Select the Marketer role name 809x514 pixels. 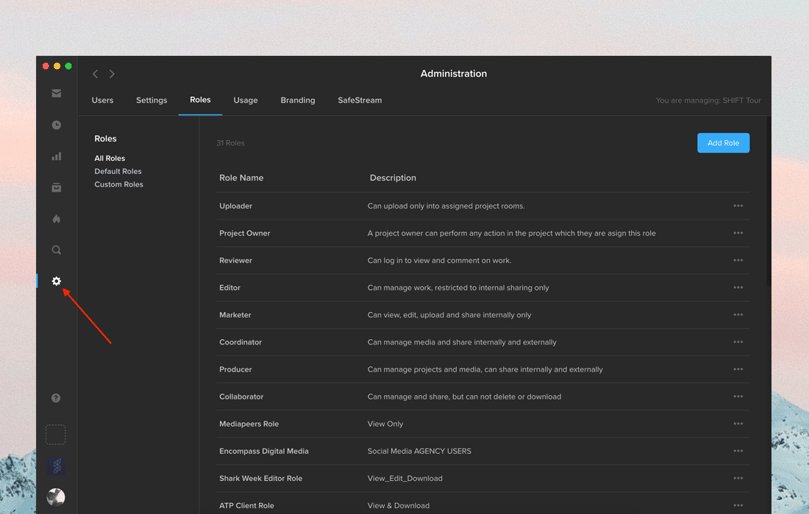[x=235, y=315]
